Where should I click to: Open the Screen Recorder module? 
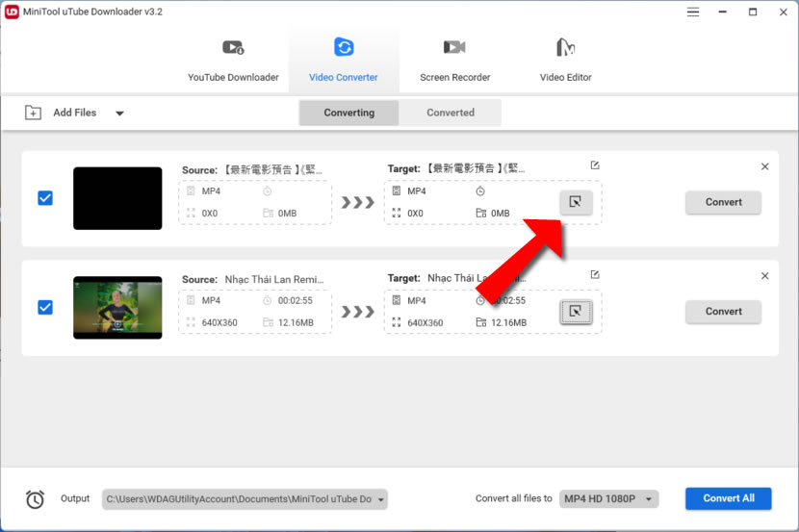454,61
